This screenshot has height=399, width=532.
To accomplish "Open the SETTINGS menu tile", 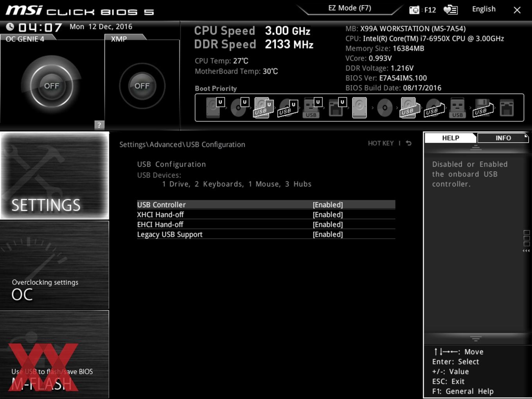I will 55,176.
